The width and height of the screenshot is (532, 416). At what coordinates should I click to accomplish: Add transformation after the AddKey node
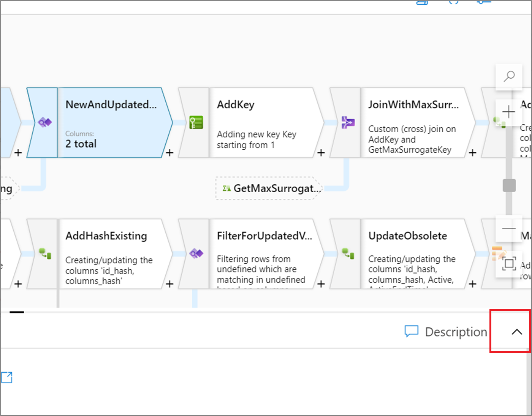[x=321, y=153]
